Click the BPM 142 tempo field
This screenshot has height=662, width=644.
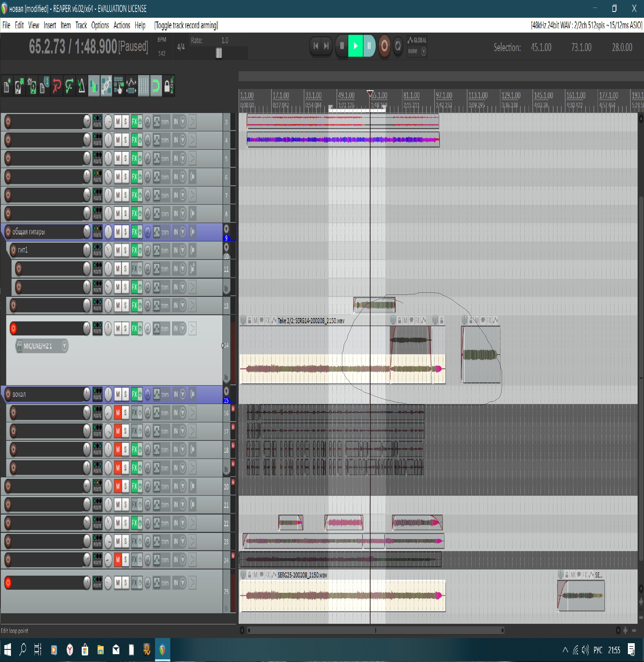click(x=162, y=53)
